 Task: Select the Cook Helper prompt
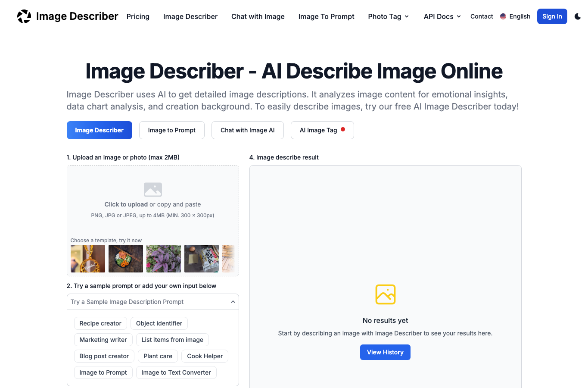pyautogui.click(x=205, y=356)
